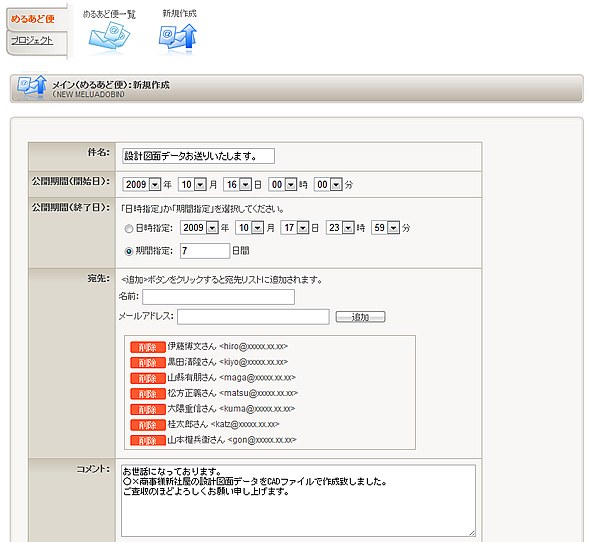Switch to the プロジェクト tab
The height and width of the screenshot is (542, 600).
pyautogui.click(x=36, y=41)
